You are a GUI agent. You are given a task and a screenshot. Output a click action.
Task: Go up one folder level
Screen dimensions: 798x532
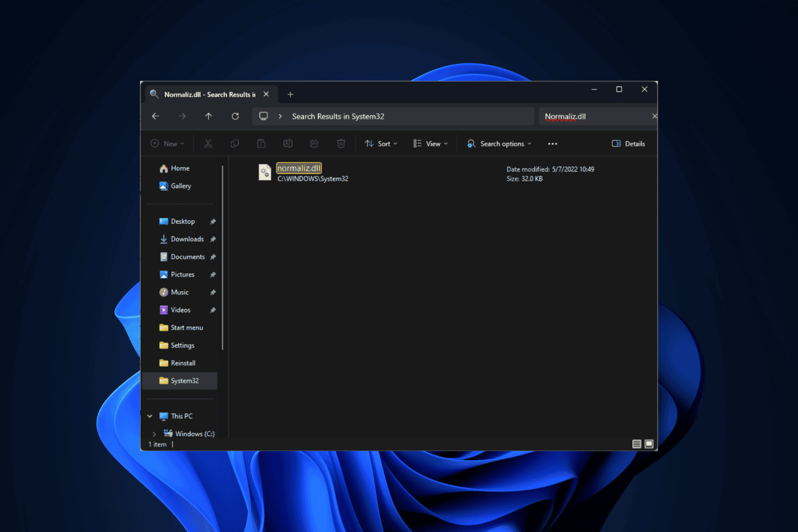pos(208,116)
